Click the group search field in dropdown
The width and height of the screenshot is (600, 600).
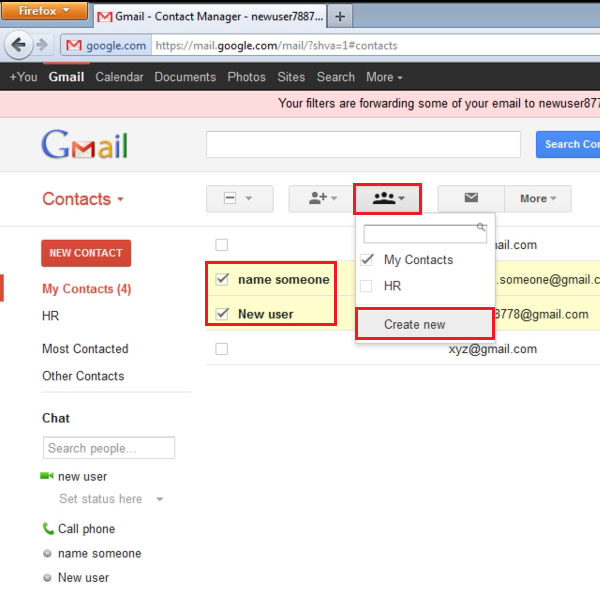[x=425, y=233]
